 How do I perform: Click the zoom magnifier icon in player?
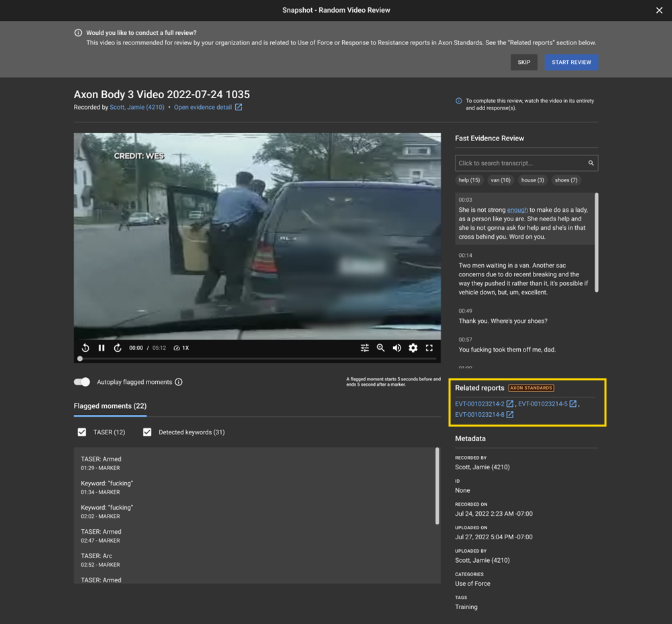pos(380,348)
